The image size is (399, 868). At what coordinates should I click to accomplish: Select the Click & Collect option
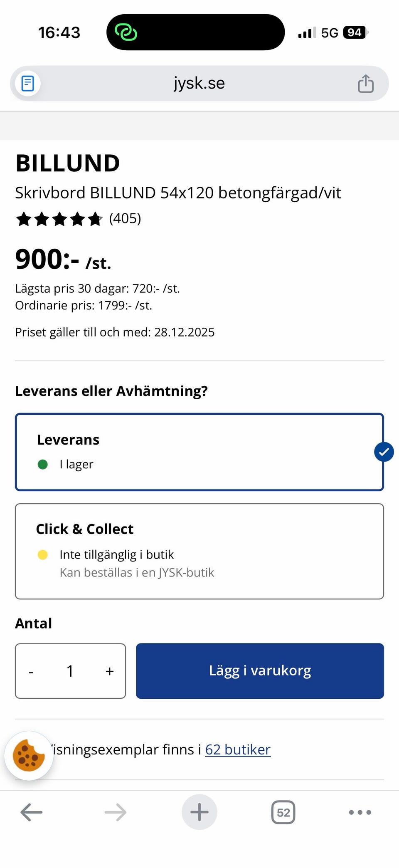[199, 551]
